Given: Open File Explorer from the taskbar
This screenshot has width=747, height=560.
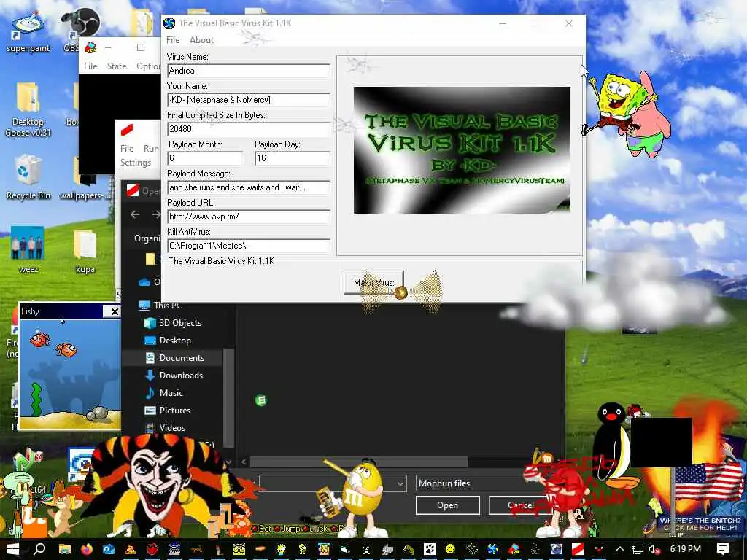Looking at the screenshot, I should click(65, 549).
